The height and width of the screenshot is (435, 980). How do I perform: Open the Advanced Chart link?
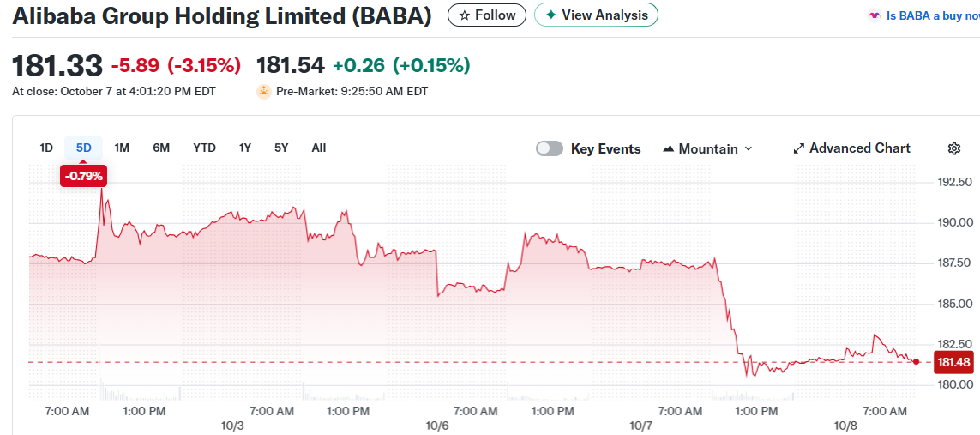pyautogui.click(x=859, y=148)
